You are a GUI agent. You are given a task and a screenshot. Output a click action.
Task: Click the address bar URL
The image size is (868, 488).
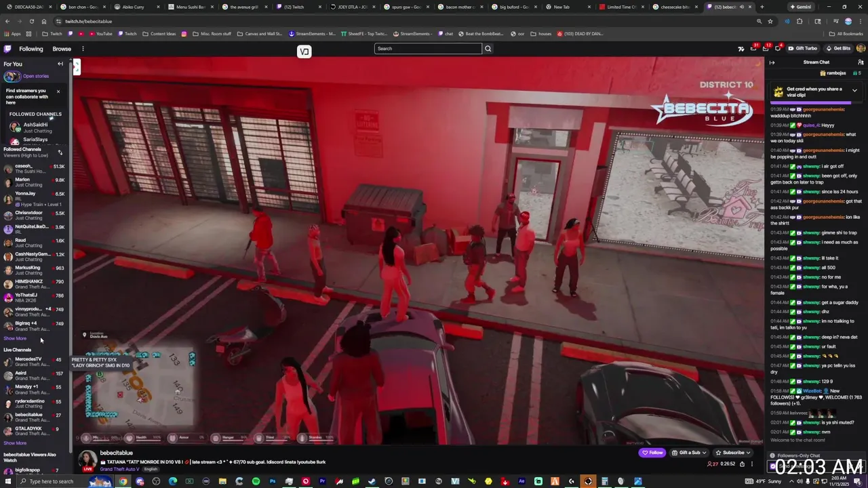88,21
